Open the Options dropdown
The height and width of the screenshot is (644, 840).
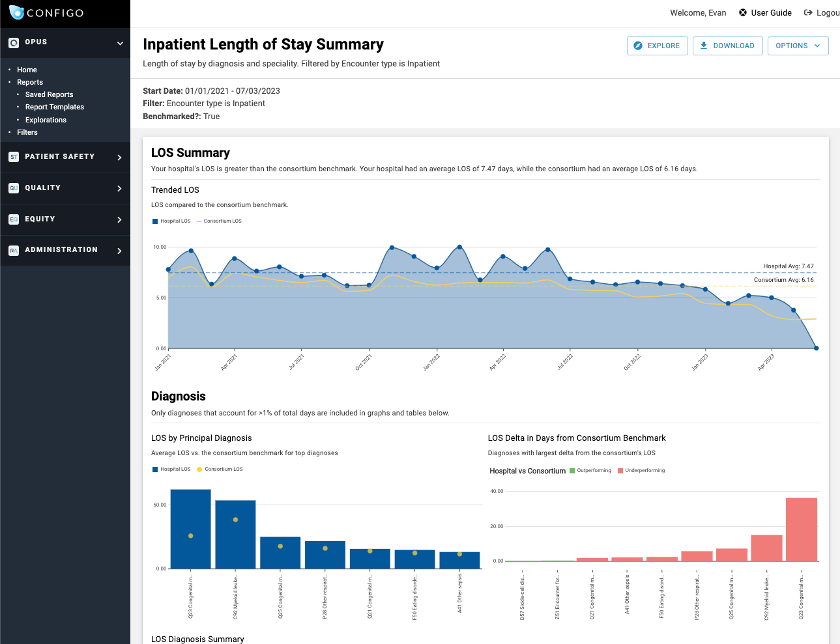pos(798,46)
